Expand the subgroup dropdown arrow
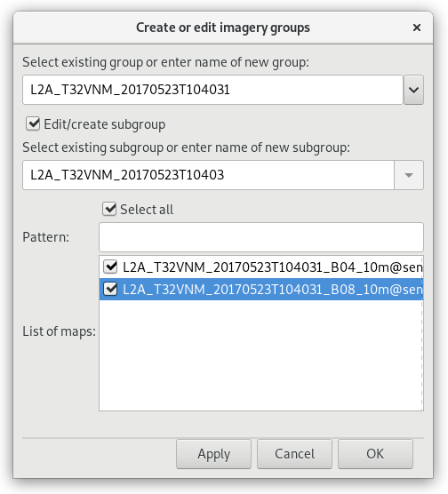This screenshot has height=494, width=448. coord(409,175)
